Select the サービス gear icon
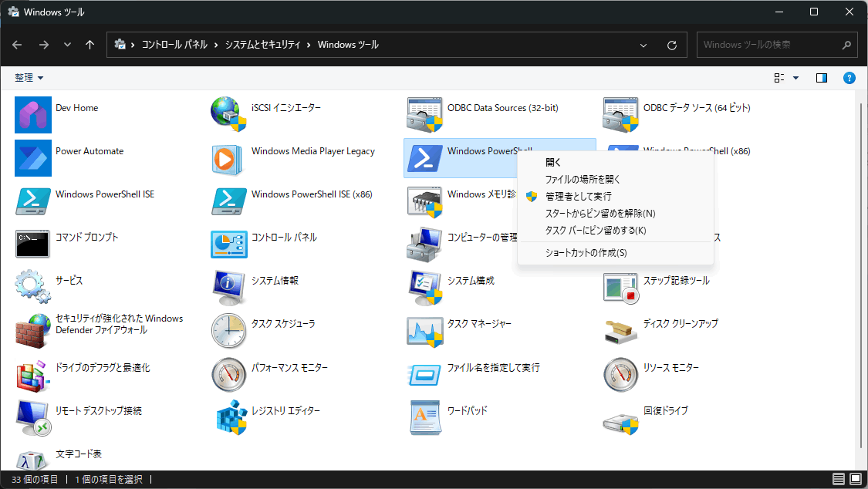The height and width of the screenshot is (489, 868). (x=32, y=287)
